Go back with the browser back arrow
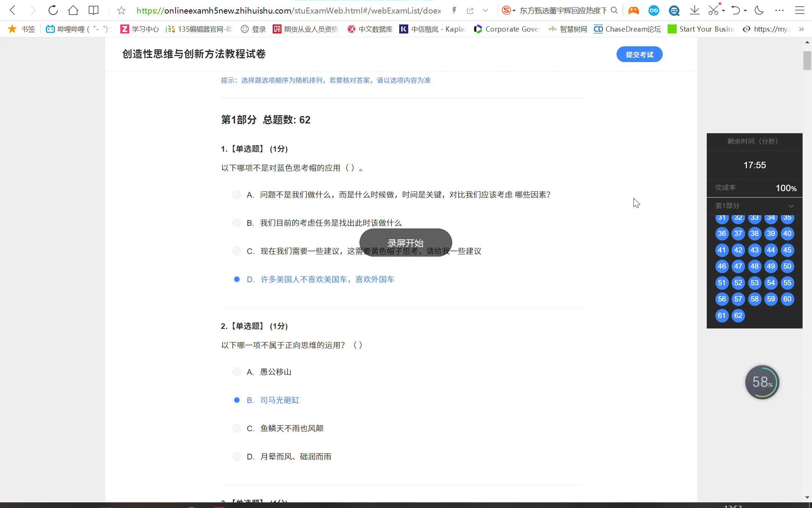 pyautogui.click(x=12, y=10)
